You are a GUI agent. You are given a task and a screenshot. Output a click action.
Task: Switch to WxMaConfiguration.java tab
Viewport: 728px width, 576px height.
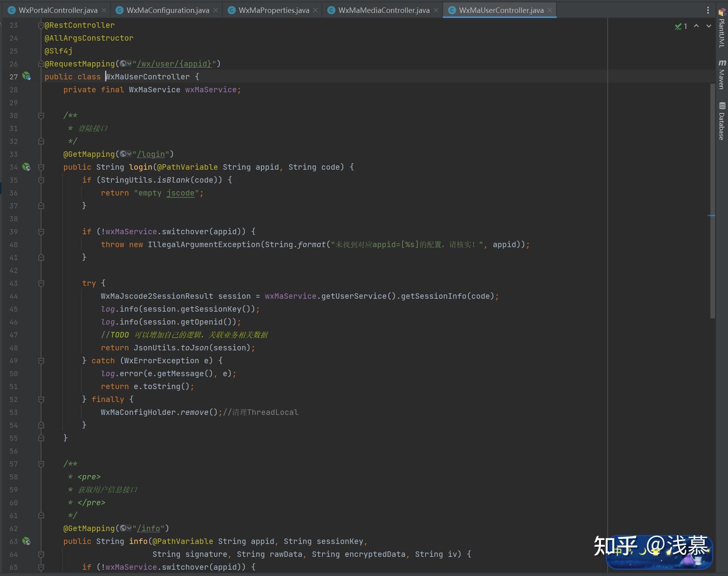point(167,10)
